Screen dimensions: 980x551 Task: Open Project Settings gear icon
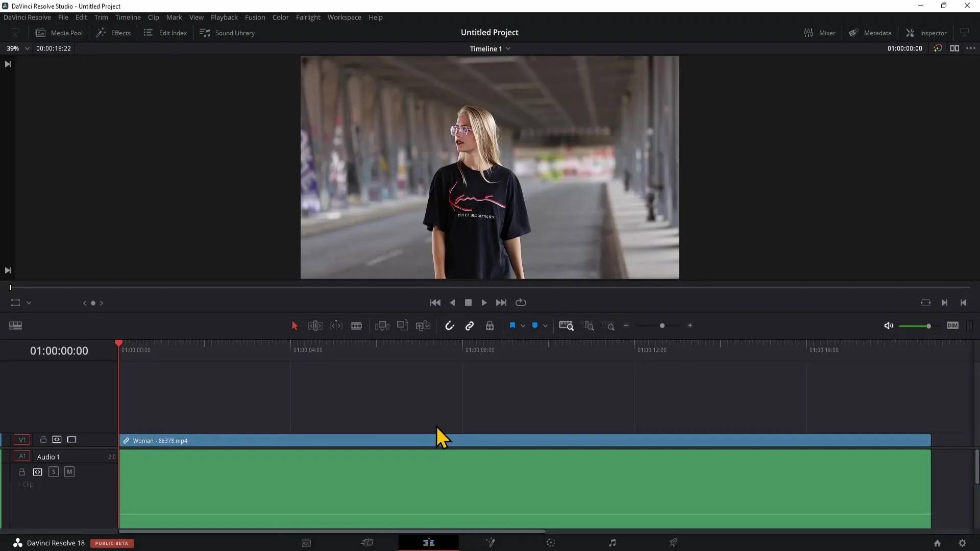point(962,543)
